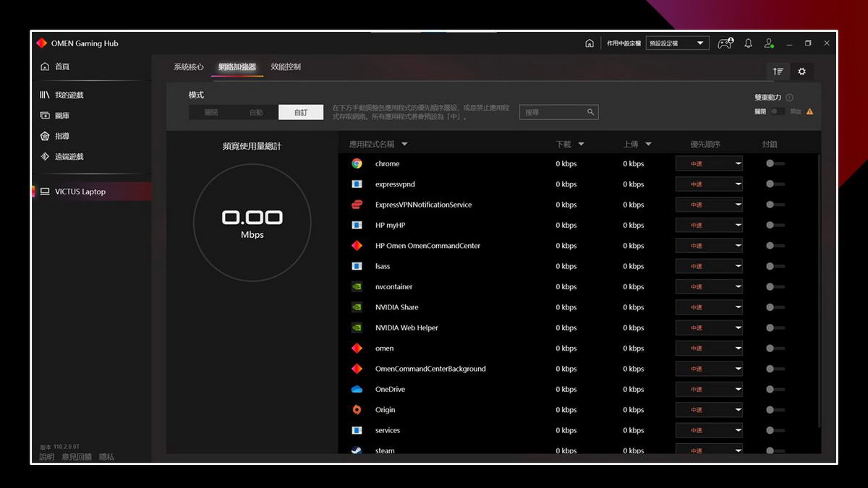Open priority dropdown for ExpressVPNNotificationService
Screen dimensions: 868x488
coord(709,205)
